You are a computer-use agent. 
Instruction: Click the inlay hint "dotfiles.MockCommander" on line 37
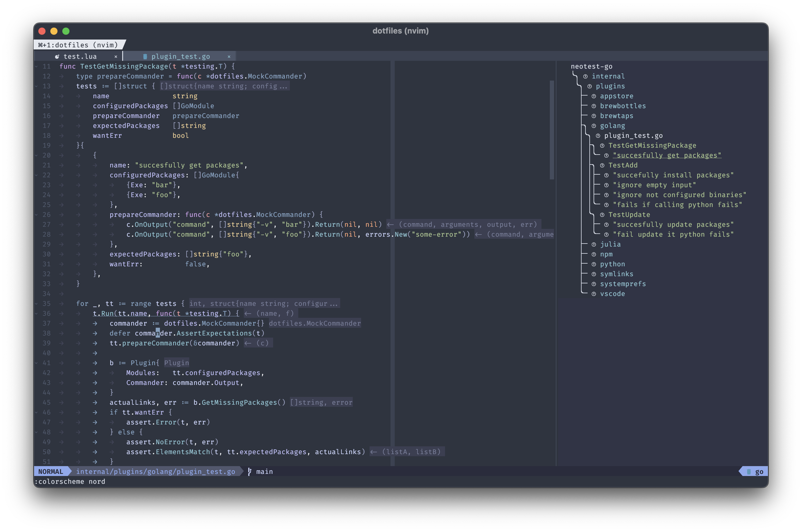pyautogui.click(x=315, y=323)
